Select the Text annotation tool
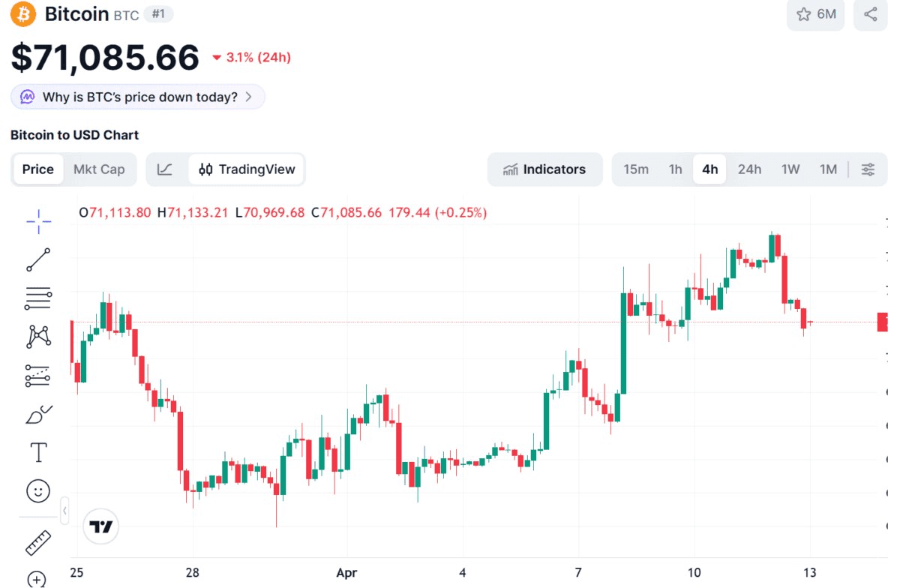Screen dimensions: 900x588 click(x=38, y=453)
